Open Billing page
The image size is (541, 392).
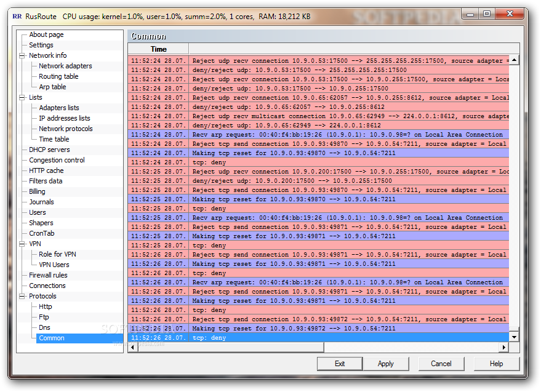click(37, 191)
